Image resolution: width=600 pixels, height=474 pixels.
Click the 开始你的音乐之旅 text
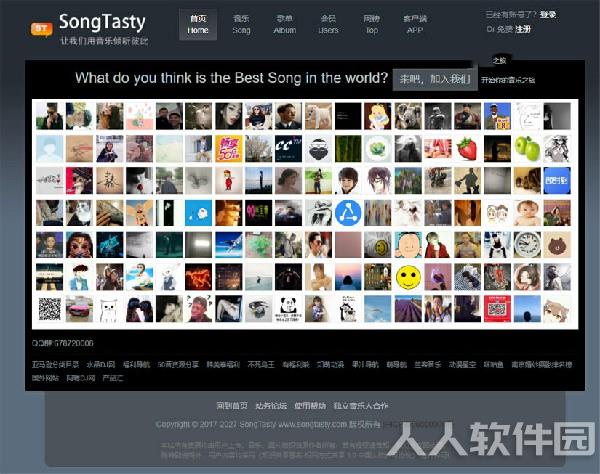(508, 80)
